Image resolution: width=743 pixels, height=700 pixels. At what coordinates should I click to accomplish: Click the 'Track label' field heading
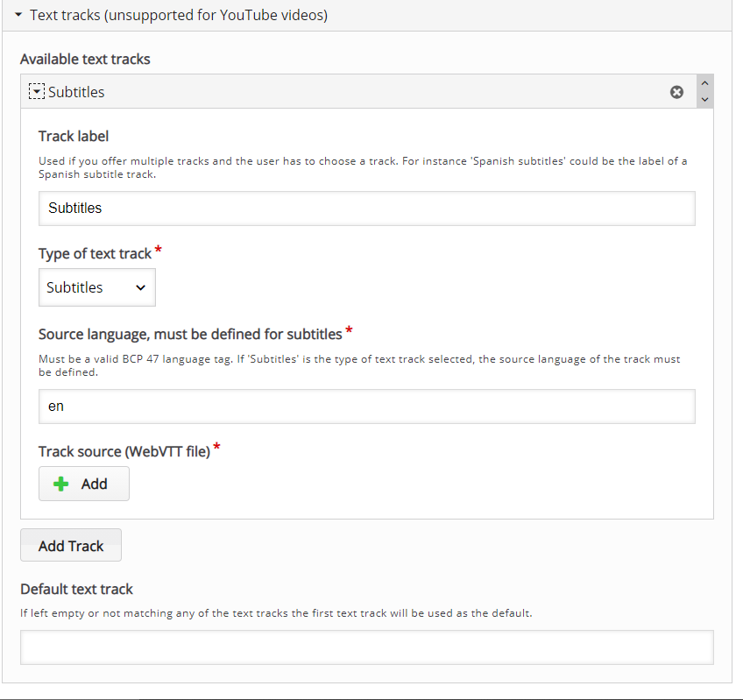point(74,136)
